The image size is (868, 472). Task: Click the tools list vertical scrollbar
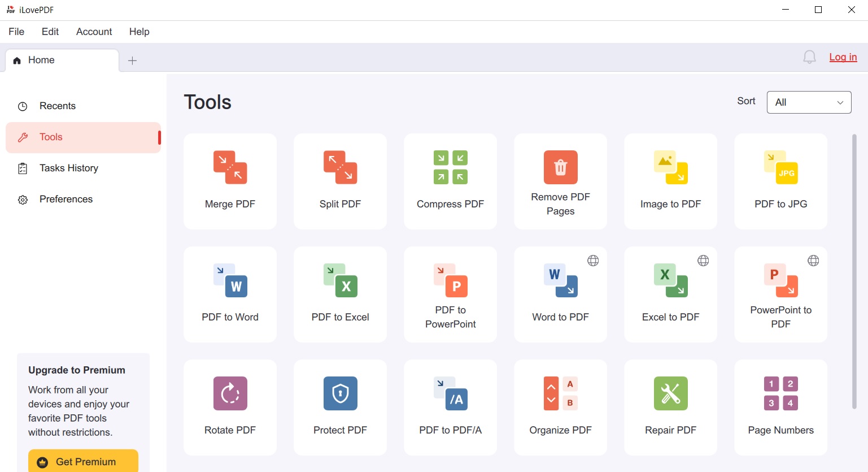point(854,271)
